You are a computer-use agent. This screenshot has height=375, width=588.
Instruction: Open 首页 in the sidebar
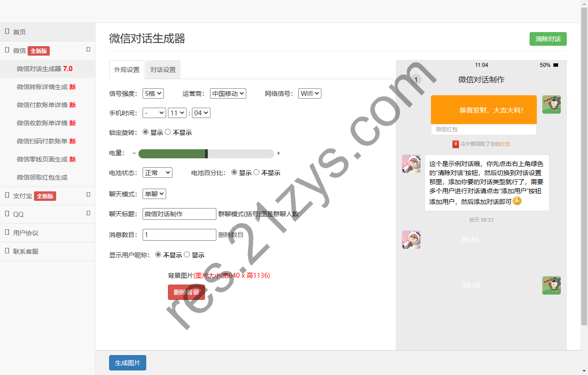[48, 32]
